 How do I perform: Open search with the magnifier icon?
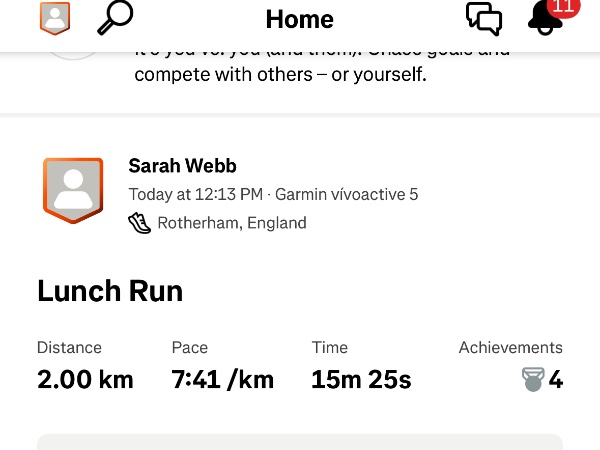pyautogui.click(x=114, y=18)
